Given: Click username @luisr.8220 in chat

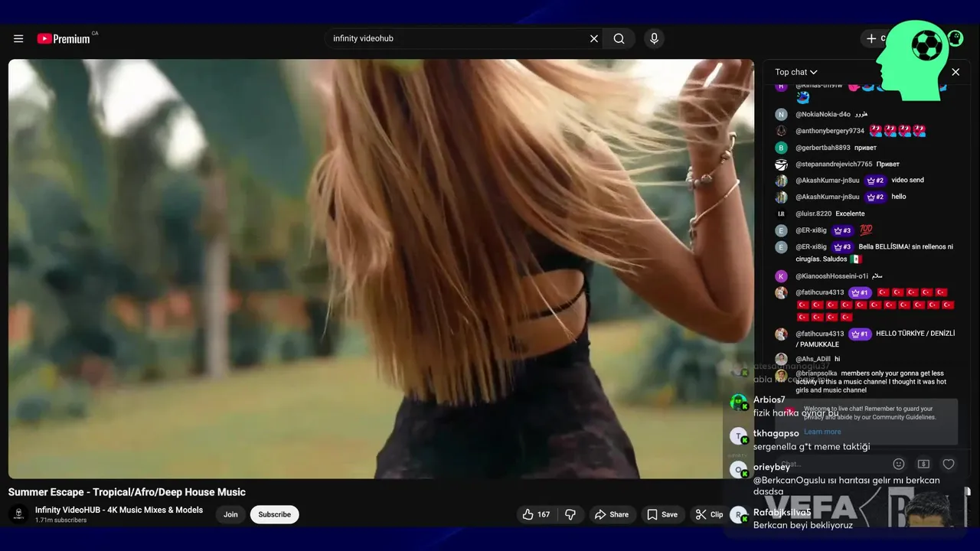Looking at the screenshot, I should click(813, 214).
